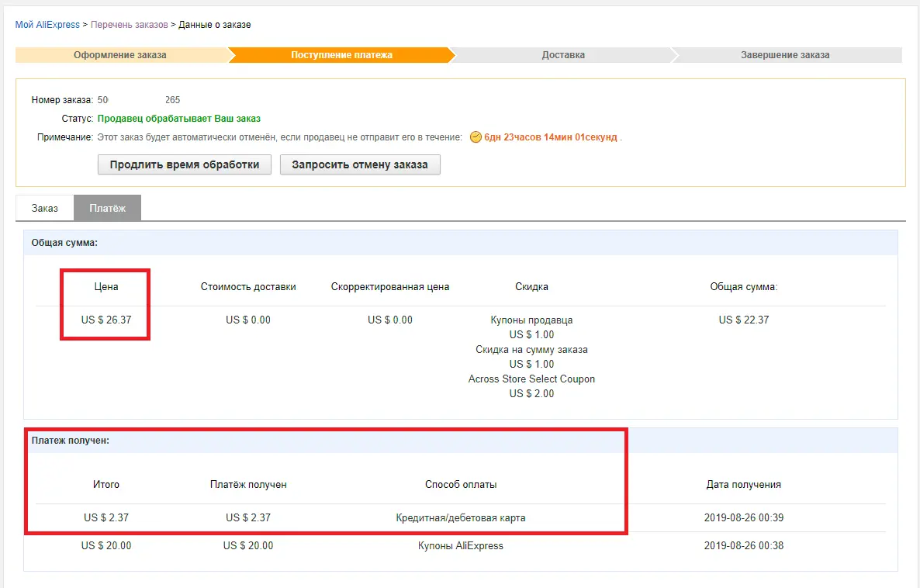Click Данные о заказе breadcrumb text
920x588 pixels.
pos(215,25)
